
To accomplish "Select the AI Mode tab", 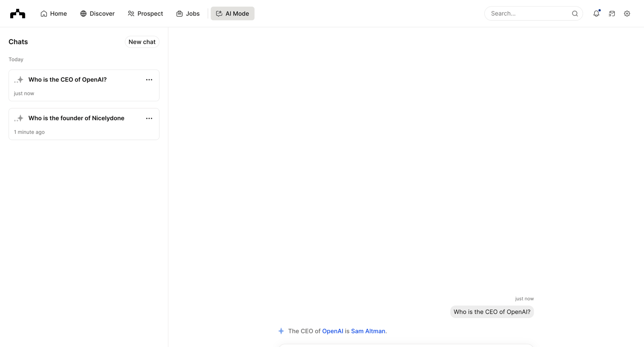I will pyautogui.click(x=233, y=14).
